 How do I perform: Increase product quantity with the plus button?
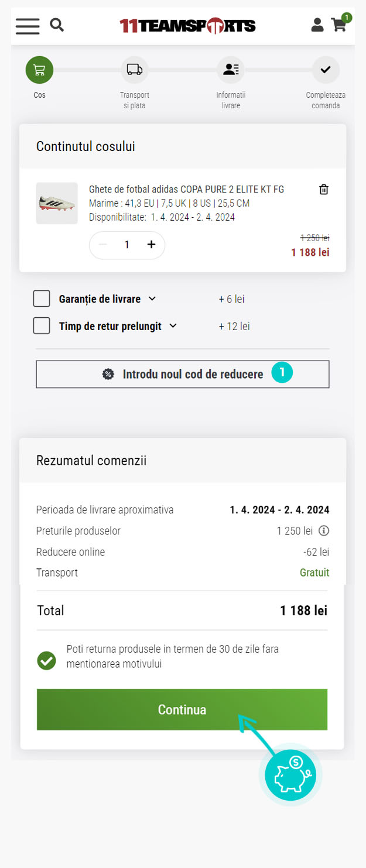(x=151, y=245)
